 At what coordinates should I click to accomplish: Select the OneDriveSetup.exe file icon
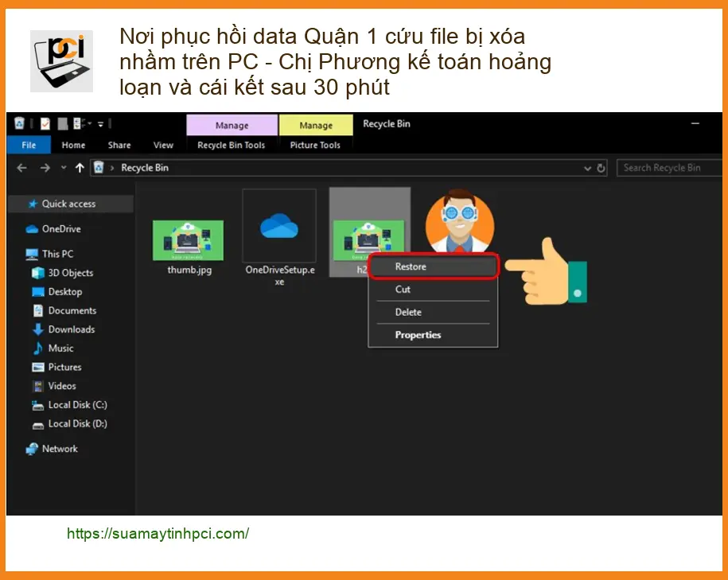click(x=279, y=226)
